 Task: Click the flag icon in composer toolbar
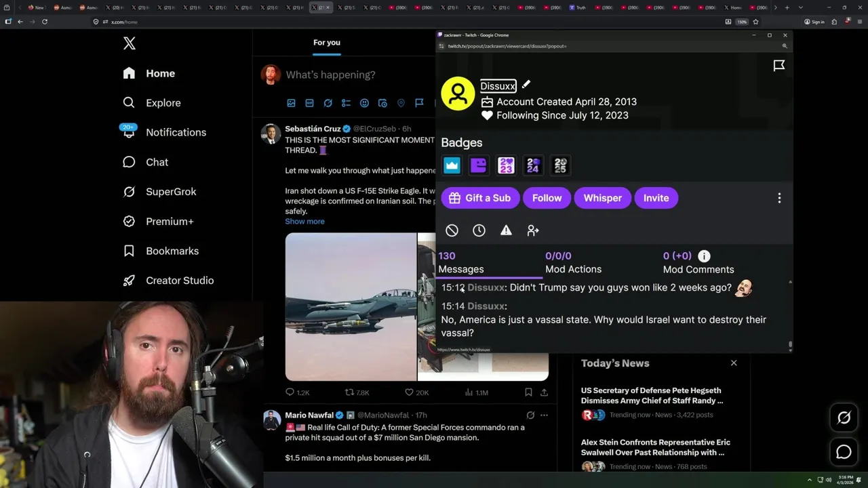point(419,103)
